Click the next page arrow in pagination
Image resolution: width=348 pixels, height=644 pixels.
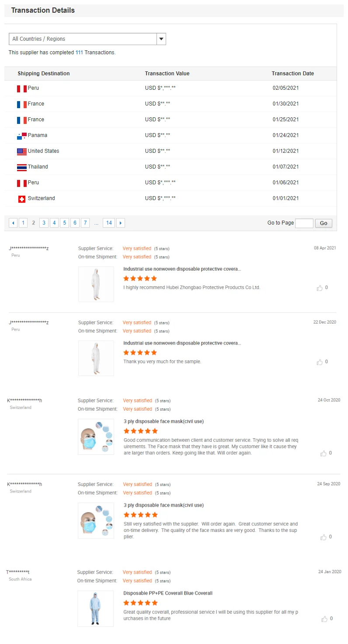click(x=121, y=223)
